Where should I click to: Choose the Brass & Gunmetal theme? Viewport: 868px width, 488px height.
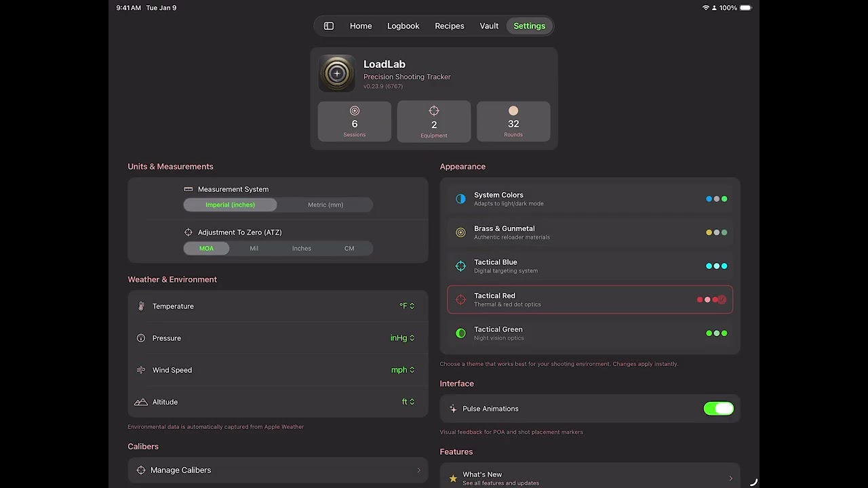[590, 232]
